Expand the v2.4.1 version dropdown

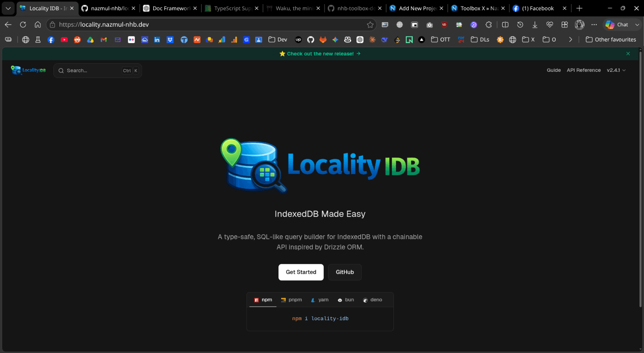click(x=616, y=70)
